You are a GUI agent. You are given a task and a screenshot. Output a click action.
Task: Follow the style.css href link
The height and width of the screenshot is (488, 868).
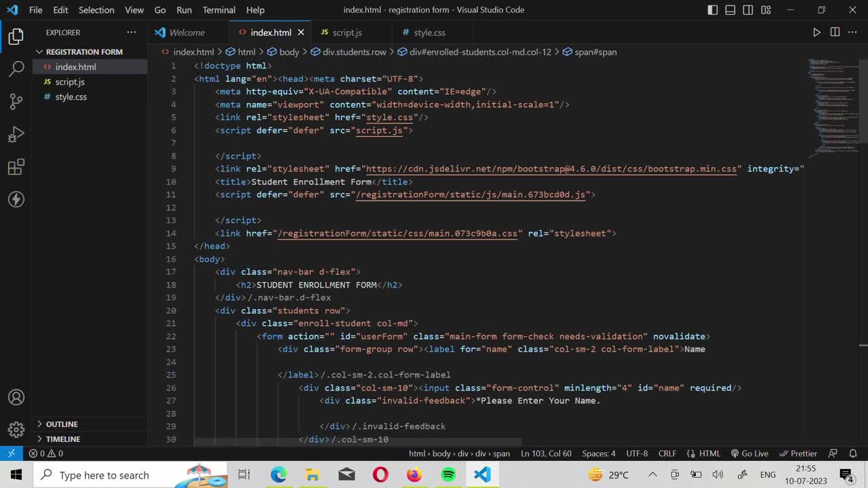(x=390, y=117)
